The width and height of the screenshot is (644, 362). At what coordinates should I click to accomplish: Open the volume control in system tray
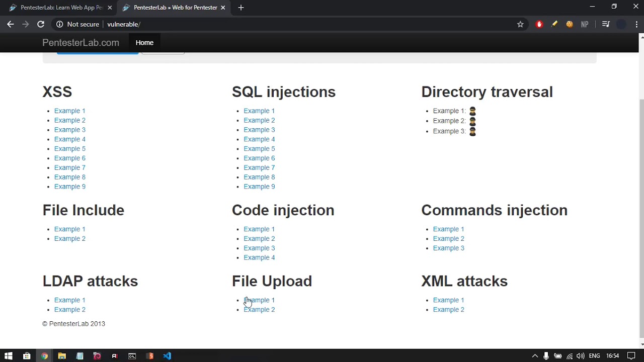click(x=581, y=356)
